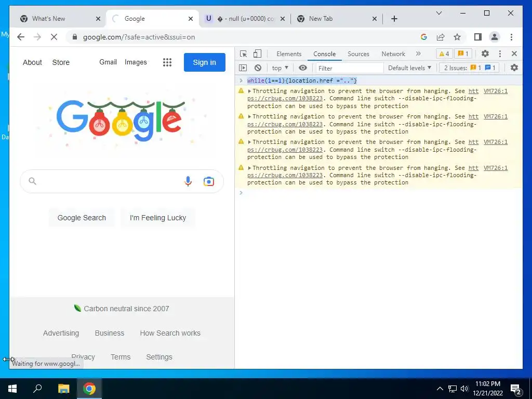This screenshot has height=399, width=532.
Task: Open Google Store link
Action: (61, 62)
